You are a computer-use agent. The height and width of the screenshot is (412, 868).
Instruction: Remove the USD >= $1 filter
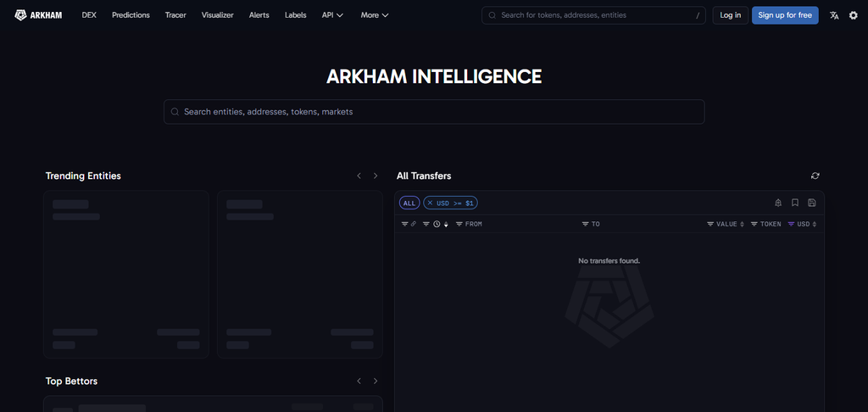pyautogui.click(x=430, y=203)
